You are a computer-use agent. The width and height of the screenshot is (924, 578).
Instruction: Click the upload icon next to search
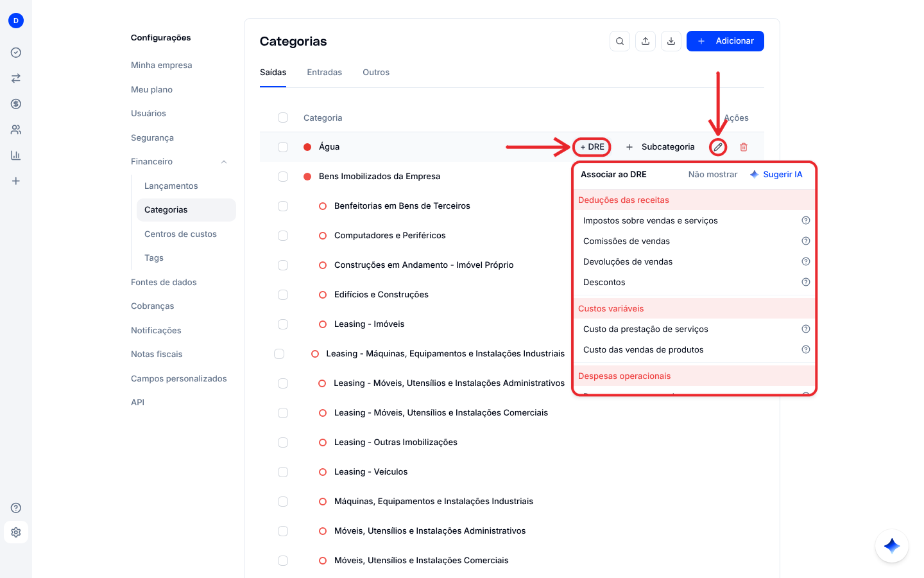tap(646, 41)
